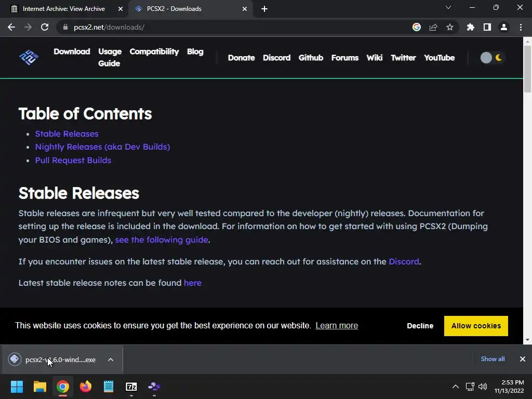Open the Github nav link
Image resolution: width=532 pixels, height=399 pixels.
pyautogui.click(x=311, y=58)
